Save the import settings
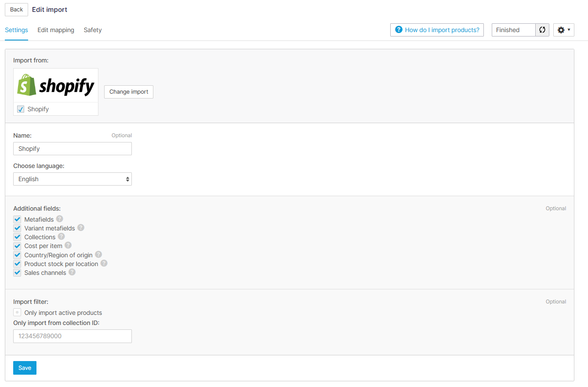Viewport: 588px width, 387px height. click(25, 368)
